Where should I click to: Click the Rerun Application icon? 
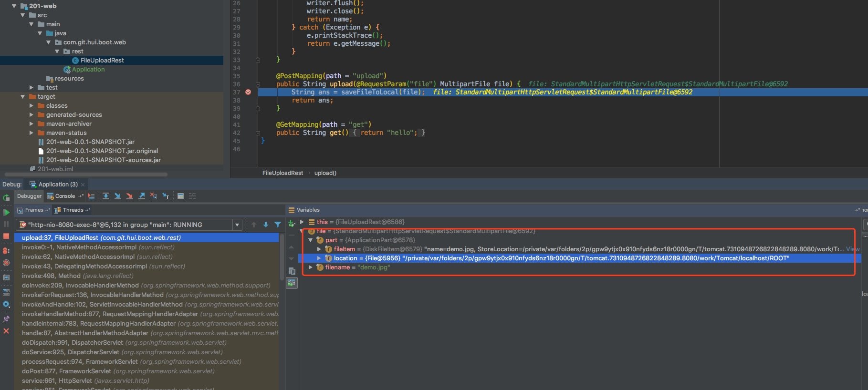click(6, 197)
